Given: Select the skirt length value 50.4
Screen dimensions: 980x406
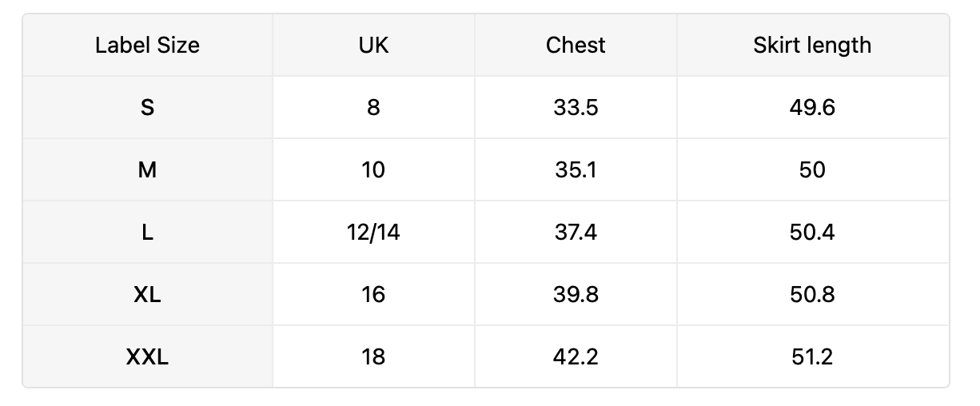Looking at the screenshot, I should point(812,232).
